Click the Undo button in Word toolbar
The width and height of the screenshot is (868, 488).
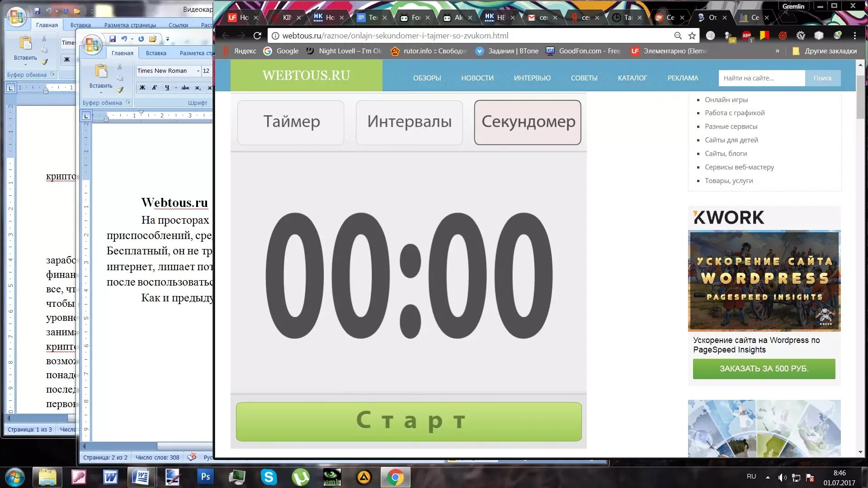coord(124,38)
